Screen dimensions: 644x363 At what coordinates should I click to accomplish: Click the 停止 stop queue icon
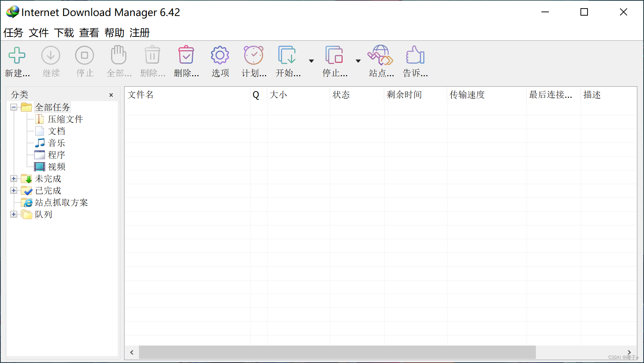point(334,55)
